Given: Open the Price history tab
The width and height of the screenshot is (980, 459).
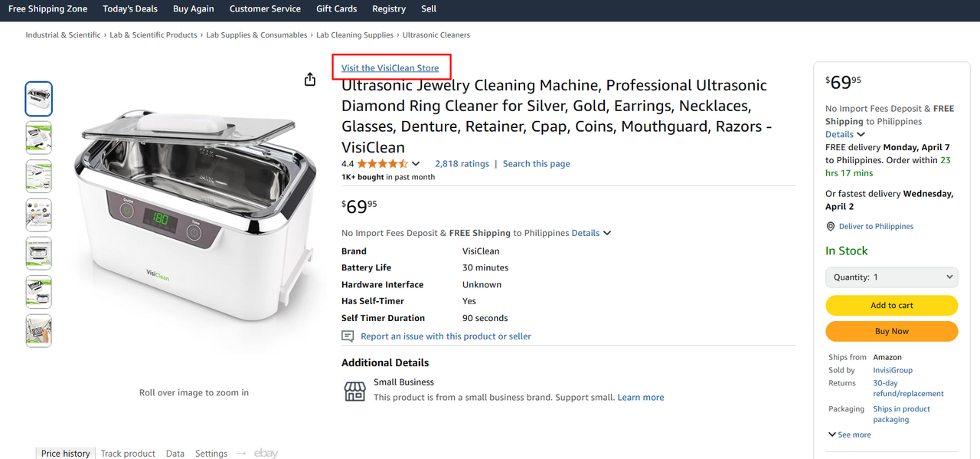Looking at the screenshot, I should click(66, 453).
